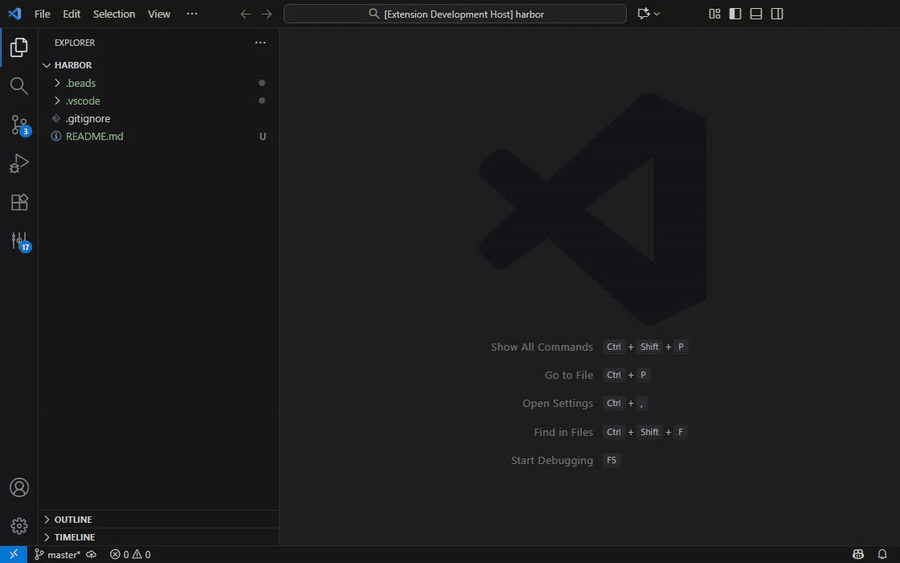Click the Find in Files label
The image size is (900, 563).
[563, 432]
